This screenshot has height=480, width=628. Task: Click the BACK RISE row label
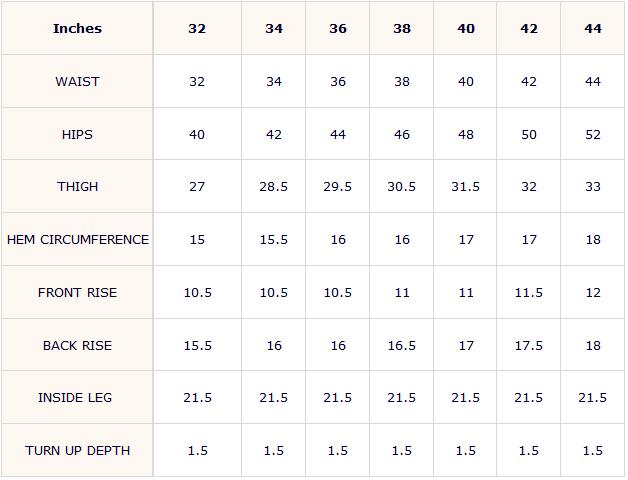(77, 345)
